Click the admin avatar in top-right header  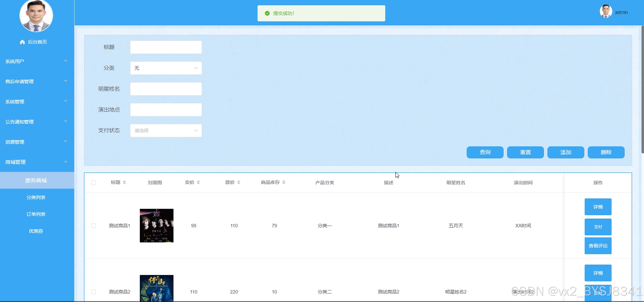[605, 12]
